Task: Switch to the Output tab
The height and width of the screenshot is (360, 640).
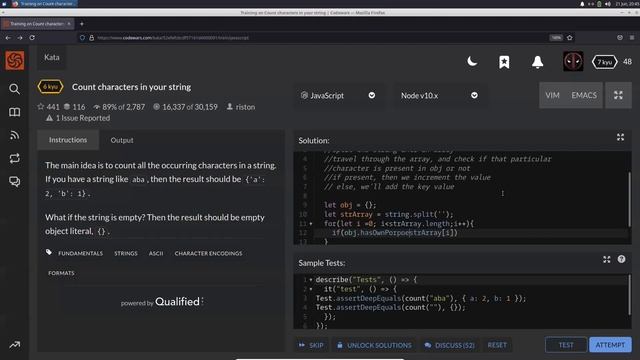Action: (122, 140)
